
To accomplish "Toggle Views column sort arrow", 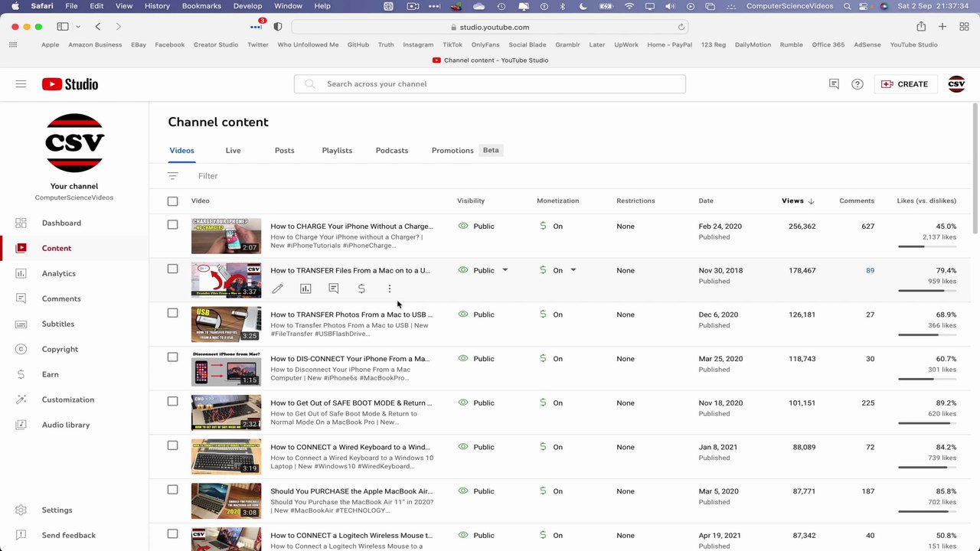I will 811,201.
